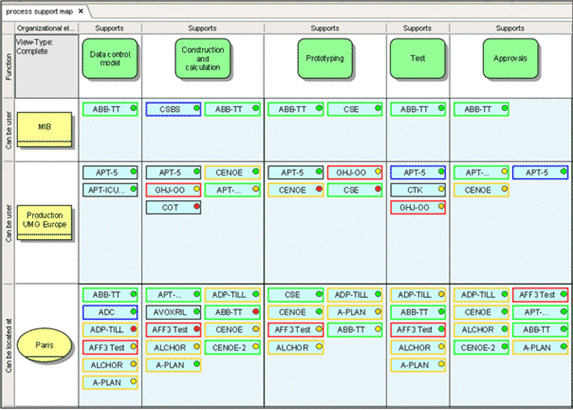Select A-PLAN in Paris row under Approvals
Viewport: 573px width, 410px height.
540,348
